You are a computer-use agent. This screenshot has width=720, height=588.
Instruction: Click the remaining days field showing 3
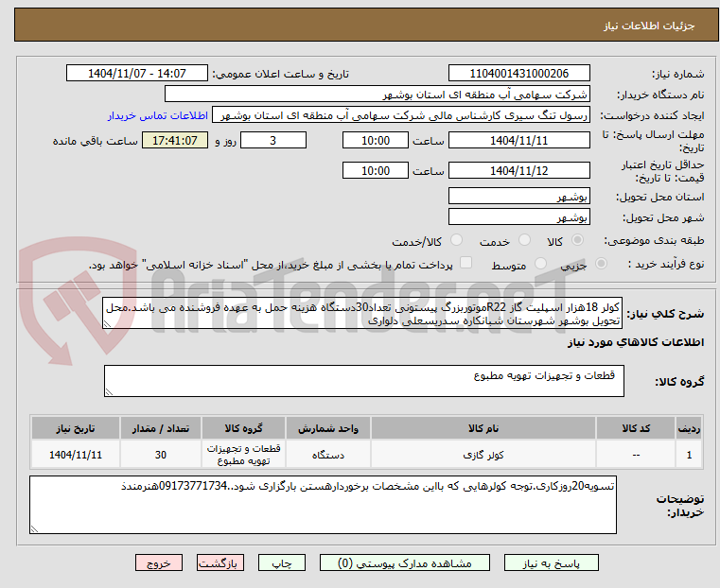coord(273,140)
